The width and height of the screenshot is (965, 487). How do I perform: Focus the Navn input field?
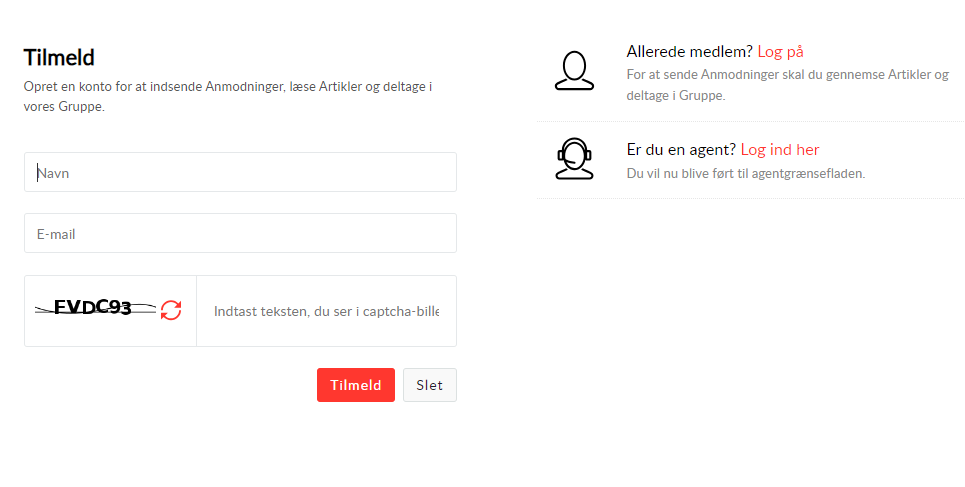(240, 172)
